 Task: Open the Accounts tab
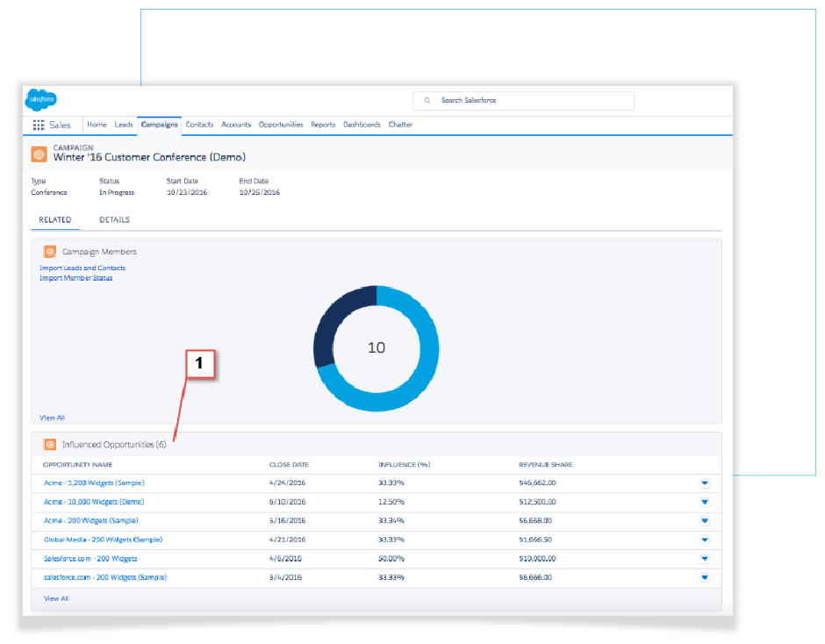236,125
